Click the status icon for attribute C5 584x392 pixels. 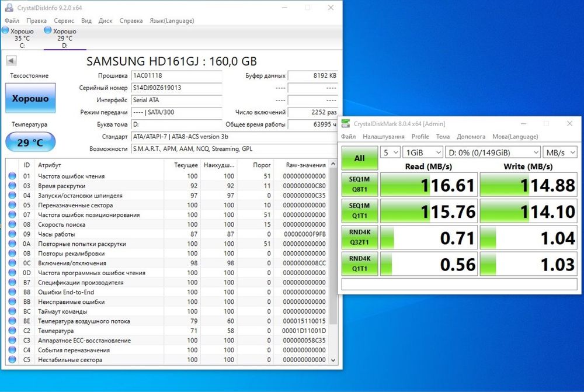12,360
